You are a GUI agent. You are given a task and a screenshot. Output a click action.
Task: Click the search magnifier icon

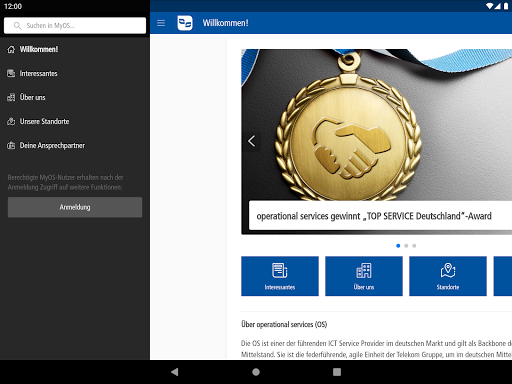(x=17, y=26)
